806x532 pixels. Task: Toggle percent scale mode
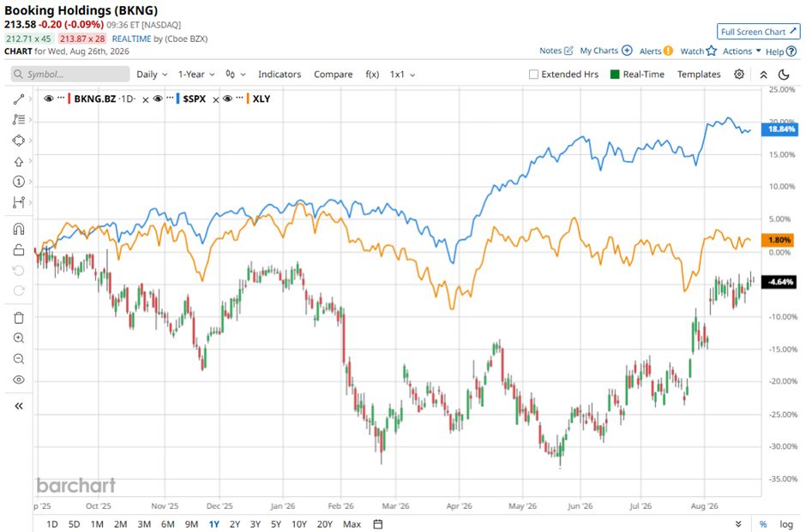[x=763, y=523]
